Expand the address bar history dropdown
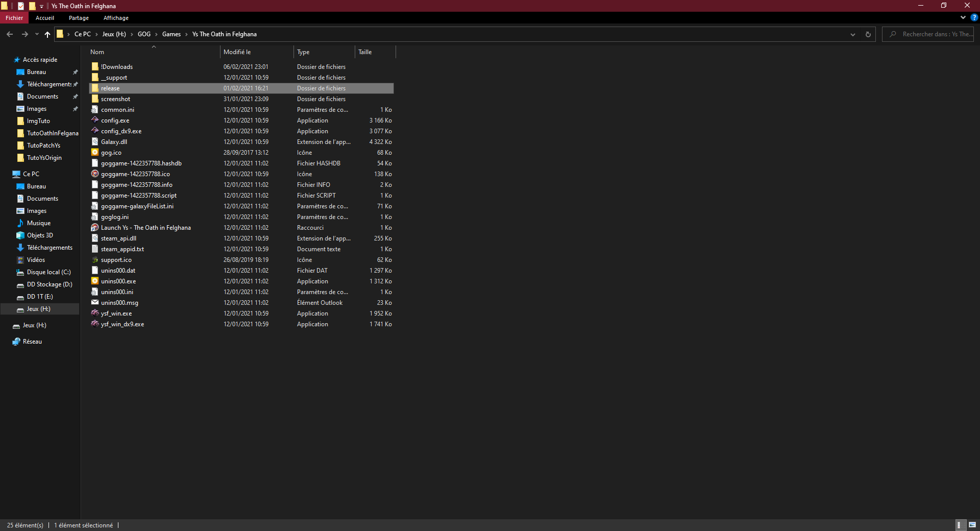 (852, 34)
